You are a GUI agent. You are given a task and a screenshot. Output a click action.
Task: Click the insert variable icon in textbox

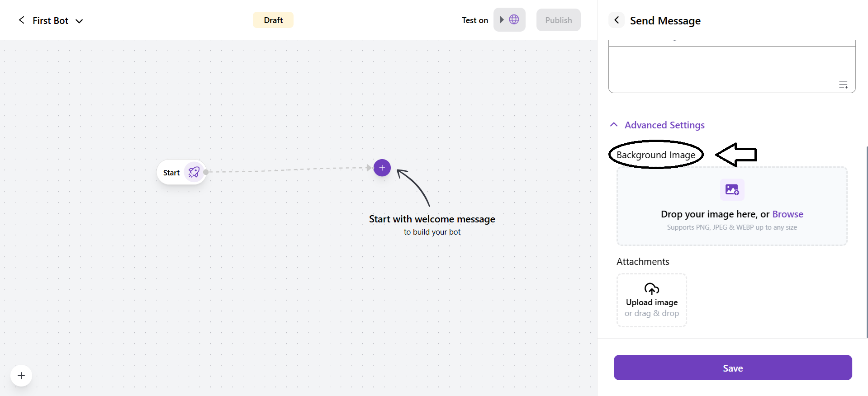(843, 85)
